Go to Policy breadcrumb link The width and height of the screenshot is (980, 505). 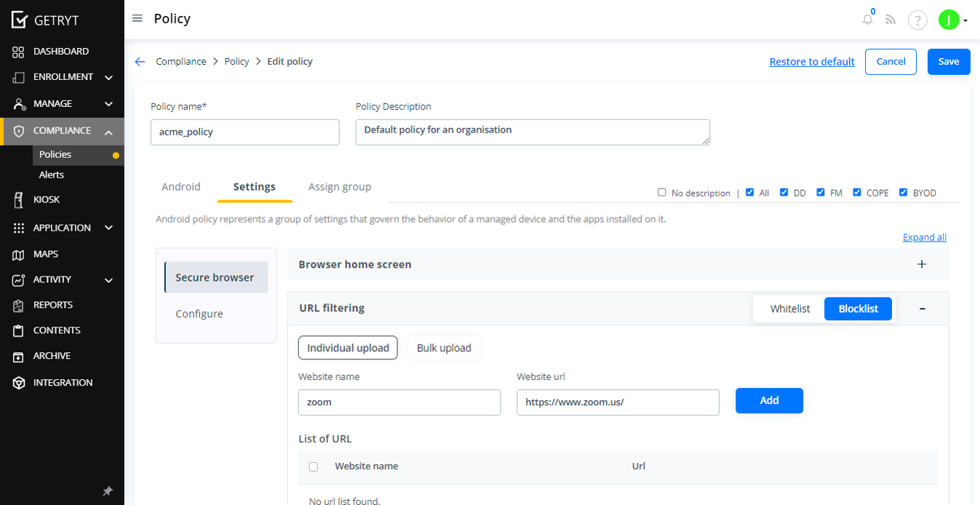236,62
